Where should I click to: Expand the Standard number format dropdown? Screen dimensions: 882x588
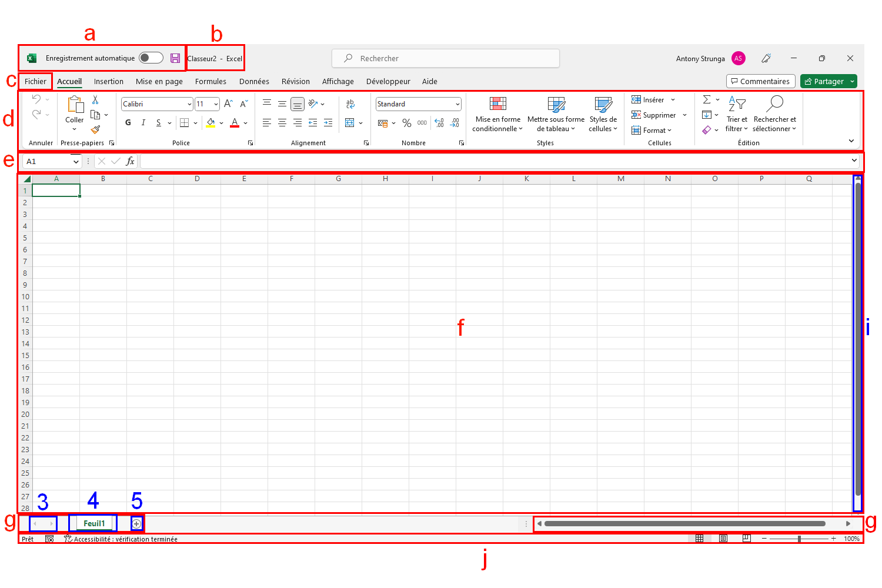coord(457,104)
